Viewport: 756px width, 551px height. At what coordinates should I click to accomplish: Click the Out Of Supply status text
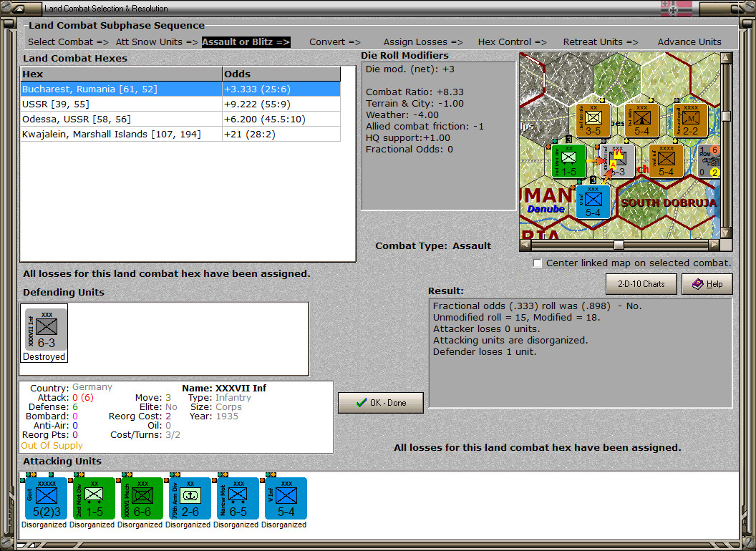(x=52, y=445)
